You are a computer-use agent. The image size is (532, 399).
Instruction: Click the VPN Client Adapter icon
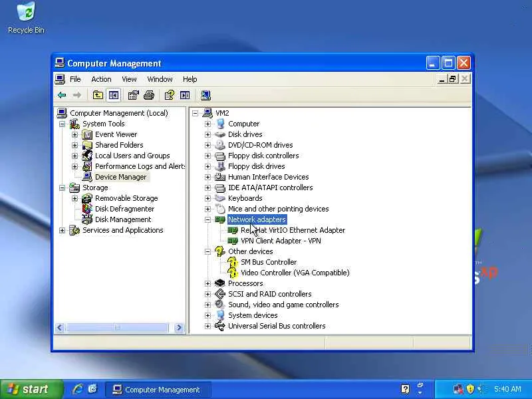[232, 241]
